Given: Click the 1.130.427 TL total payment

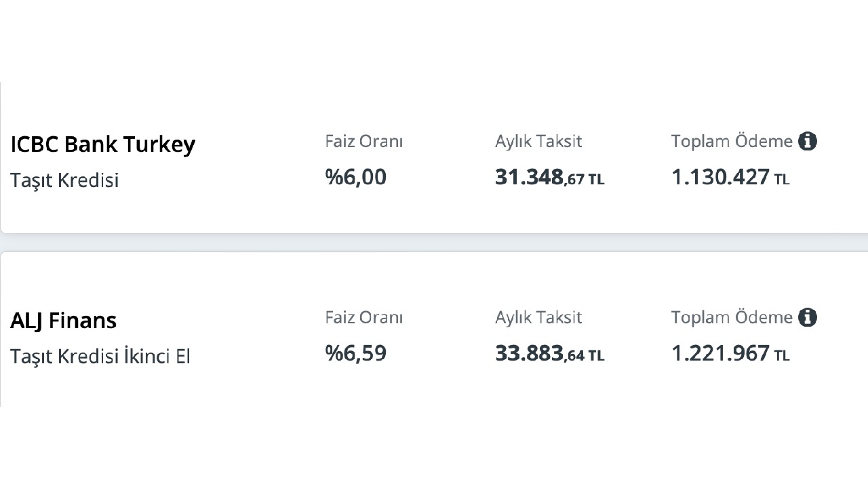Looking at the screenshot, I should click(x=730, y=178).
